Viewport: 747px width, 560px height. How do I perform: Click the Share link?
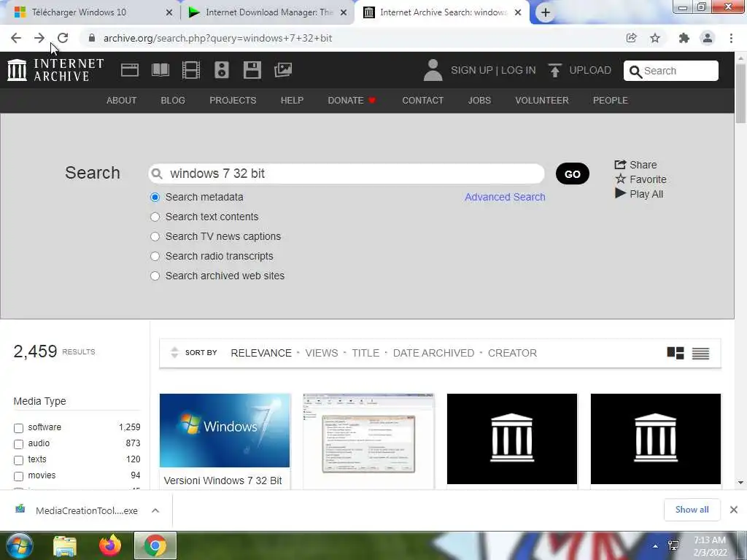coord(635,165)
